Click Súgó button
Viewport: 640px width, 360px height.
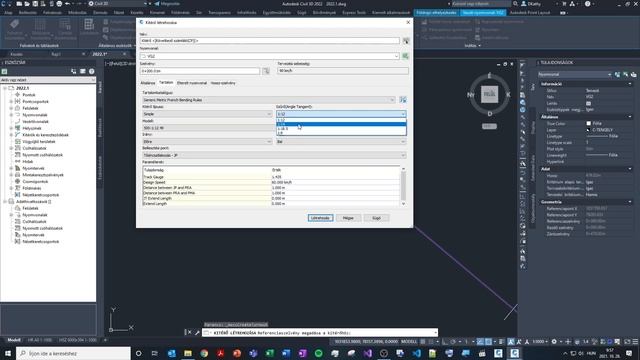coord(376,218)
